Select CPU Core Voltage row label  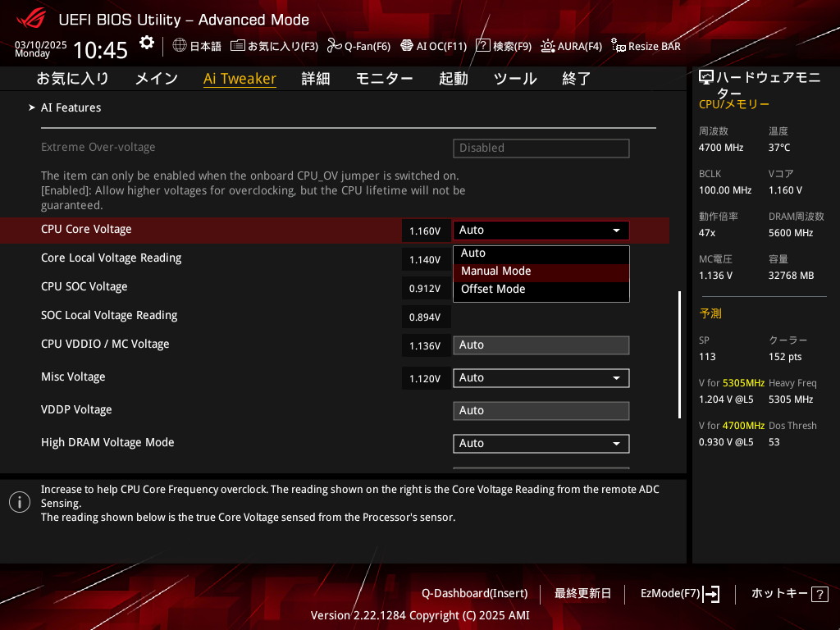click(x=86, y=230)
